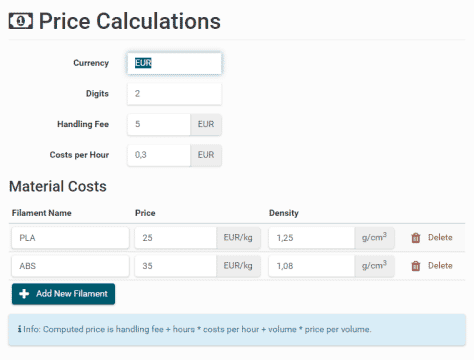This screenshot has width=474, height=360.
Task: Click the EUR suffix next to Handling Fee
Action: pos(206,124)
